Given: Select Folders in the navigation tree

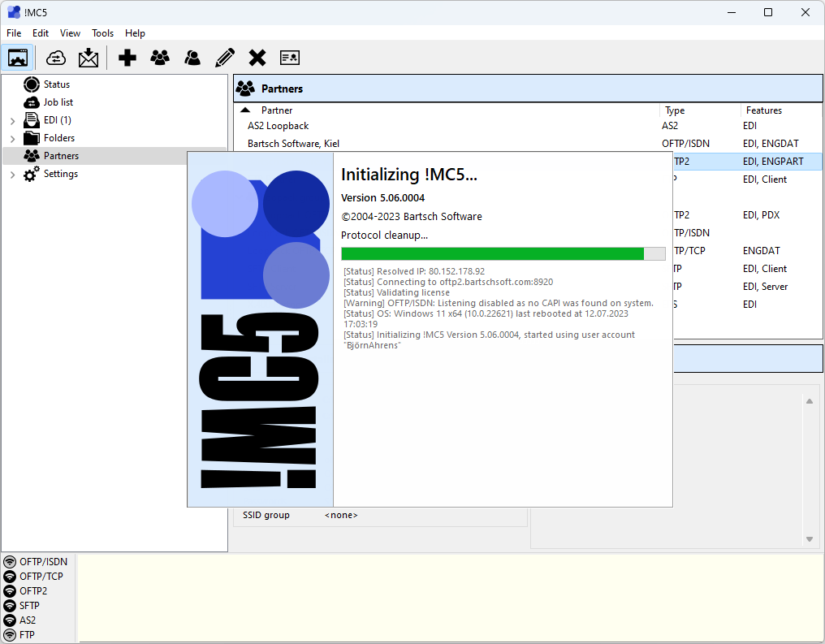Looking at the screenshot, I should (x=59, y=138).
